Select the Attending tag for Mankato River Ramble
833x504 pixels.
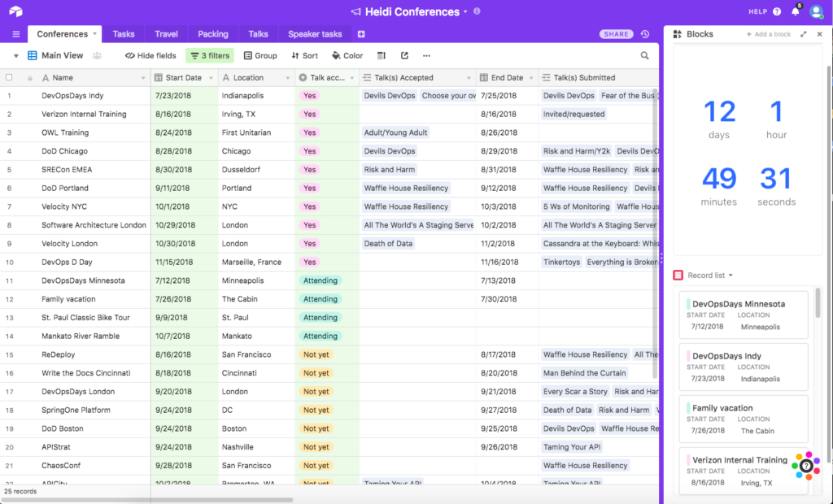(321, 337)
